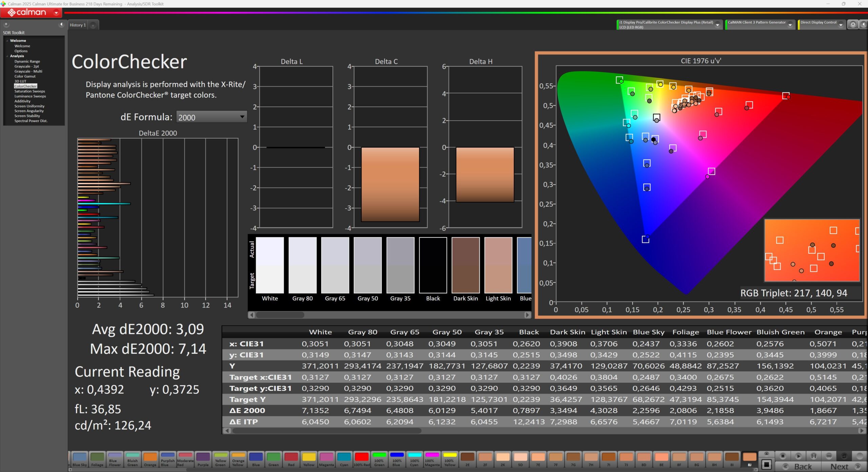
Task: Open the Calman main menu button
Action: coord(31,13)
